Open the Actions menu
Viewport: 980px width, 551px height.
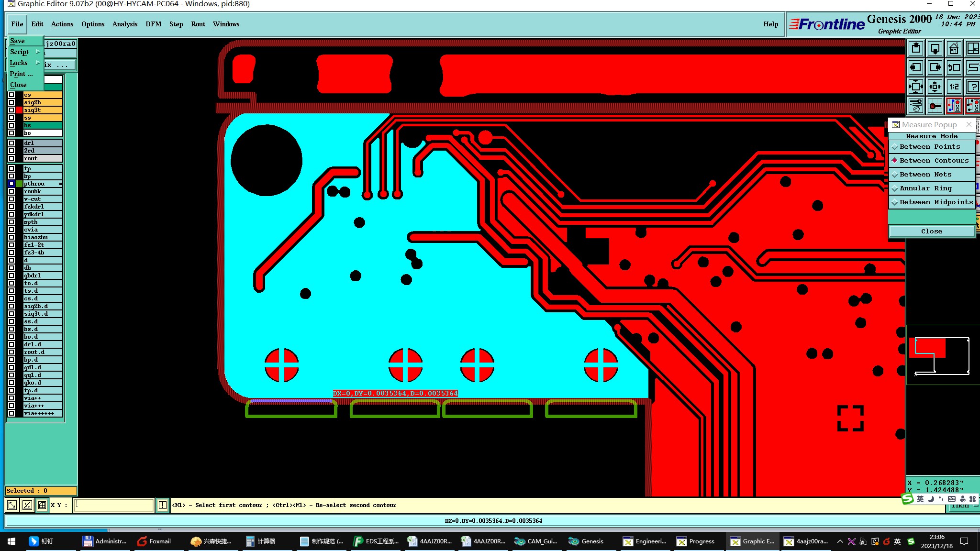62,24
